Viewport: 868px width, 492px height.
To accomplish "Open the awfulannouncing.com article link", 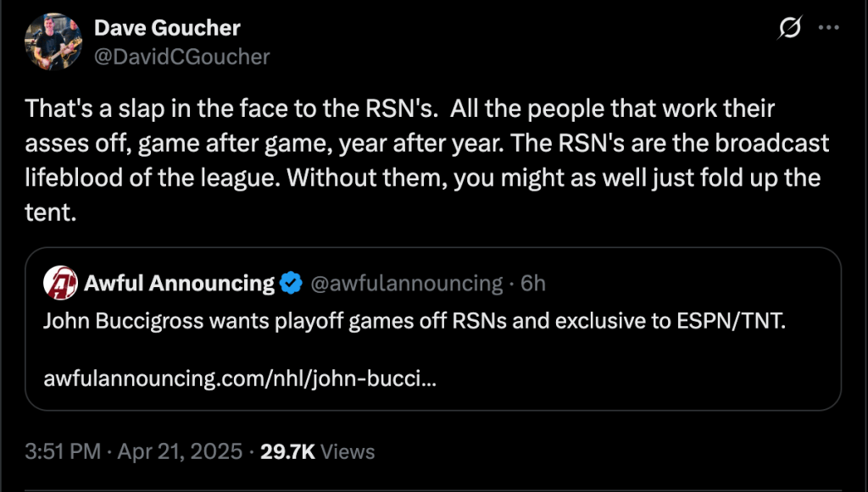I will 242,378.
